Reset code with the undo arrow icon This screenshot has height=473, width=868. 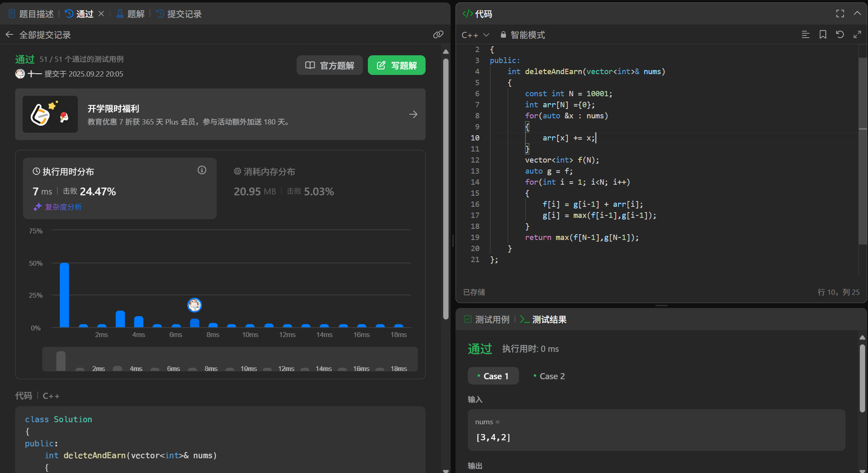[x=840, y=35]
